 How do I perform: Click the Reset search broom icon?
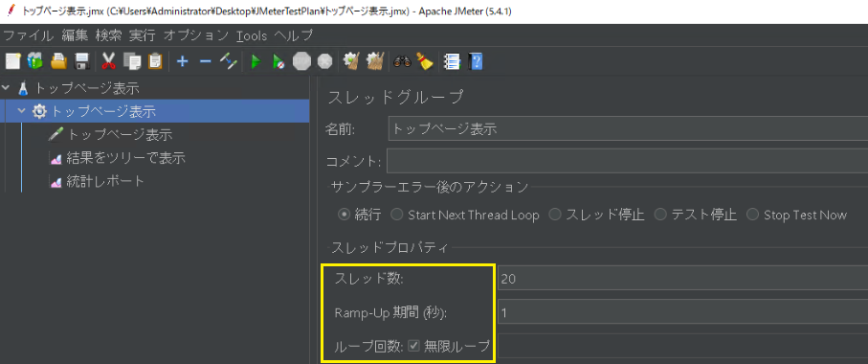coord(425,61)
